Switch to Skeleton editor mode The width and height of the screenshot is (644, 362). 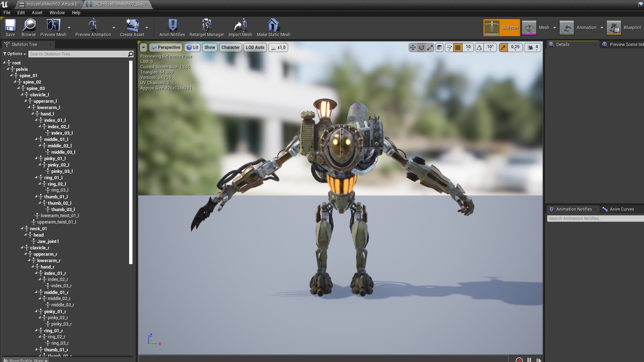tap(502, 28)
